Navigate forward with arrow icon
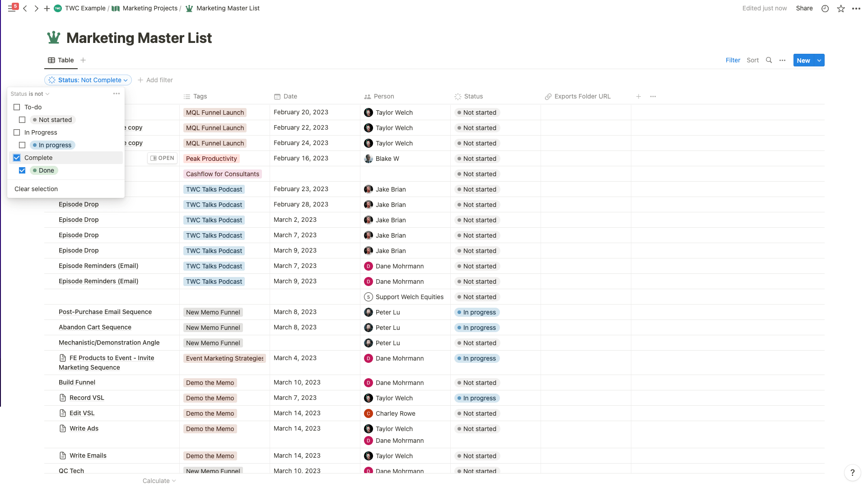 point(36,9)
